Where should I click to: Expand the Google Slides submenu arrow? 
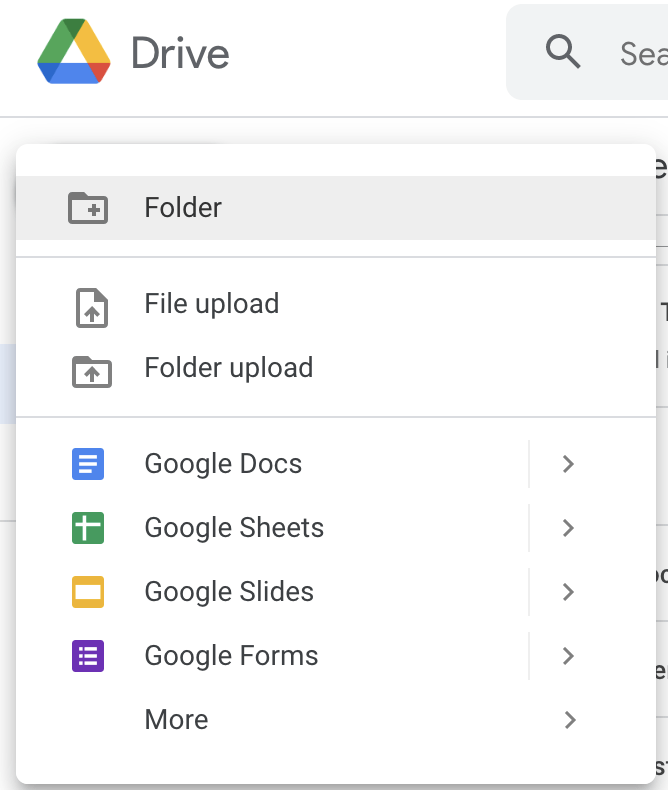point(568,592)
